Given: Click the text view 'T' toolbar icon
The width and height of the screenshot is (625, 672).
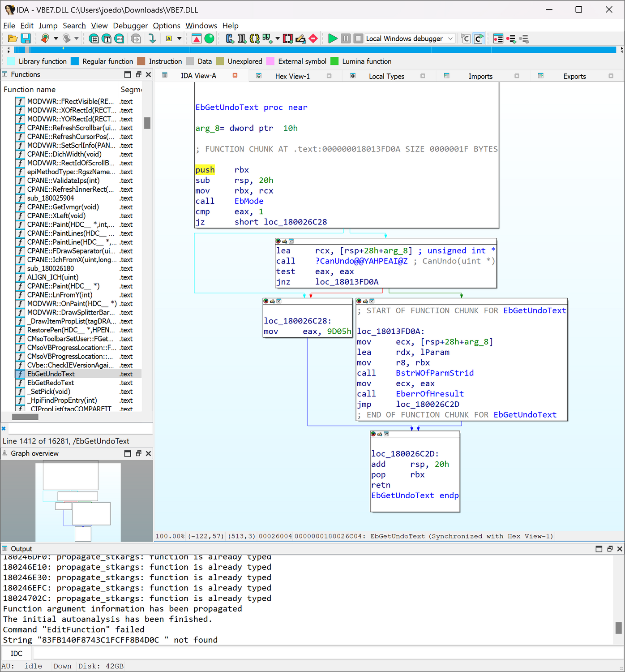Looking at the screenshot, I should coord(107,39).
